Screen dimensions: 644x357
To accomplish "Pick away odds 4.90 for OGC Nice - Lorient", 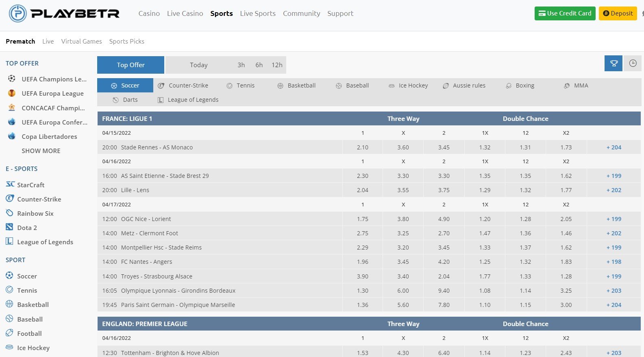I will [x=444, y=219].
